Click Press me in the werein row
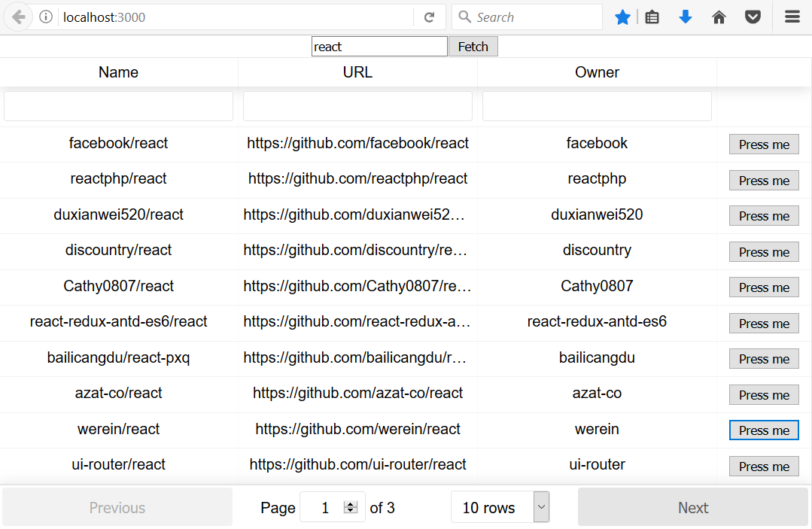 point(764,430)
